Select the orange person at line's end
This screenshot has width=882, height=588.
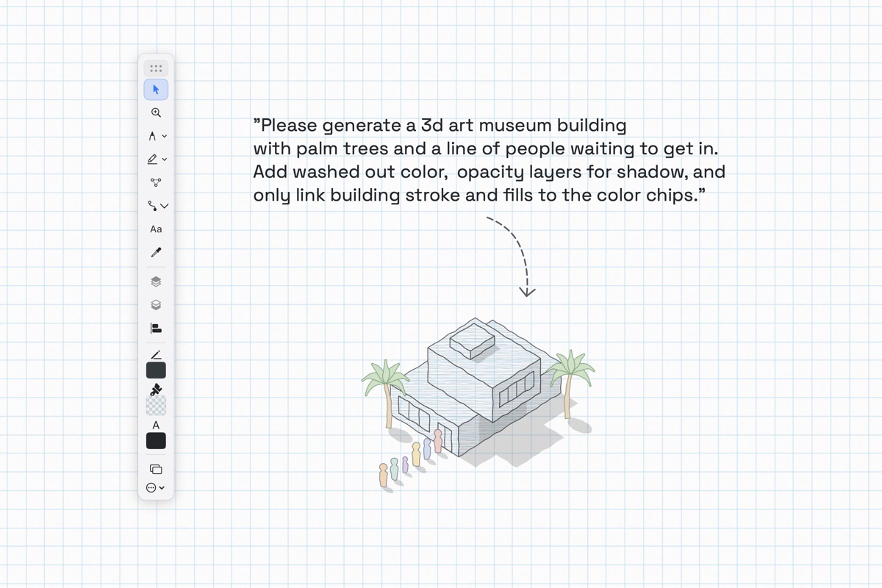[x=383, y=475]
